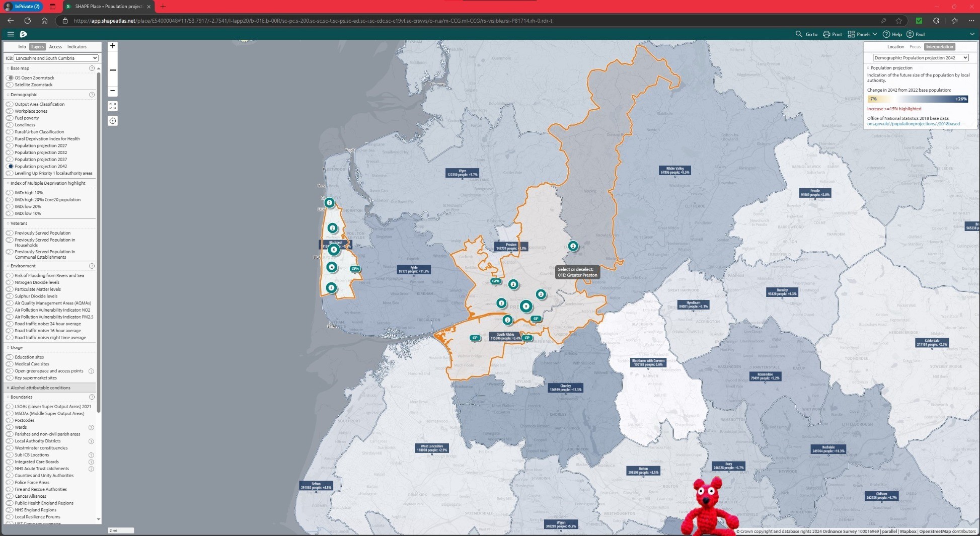Click the locate/target map button
980x536 pixels.
[113, 121]
